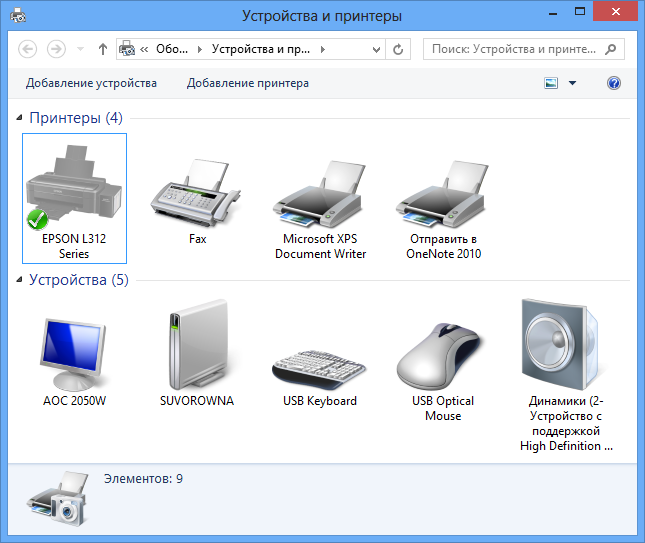Collapse the Устройства (5) group
Viewport: 645px width, 543px height.
click(x=19, y=280)
